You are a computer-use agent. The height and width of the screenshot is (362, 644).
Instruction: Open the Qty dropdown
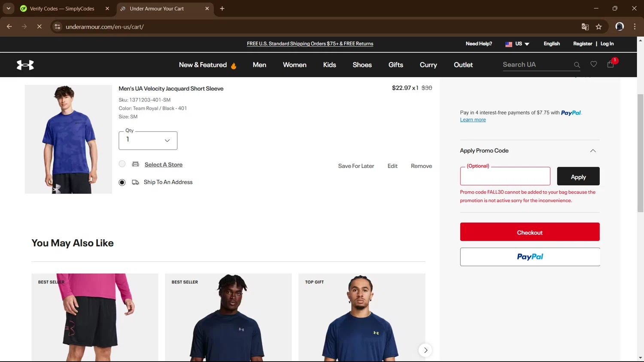(148, 140)
